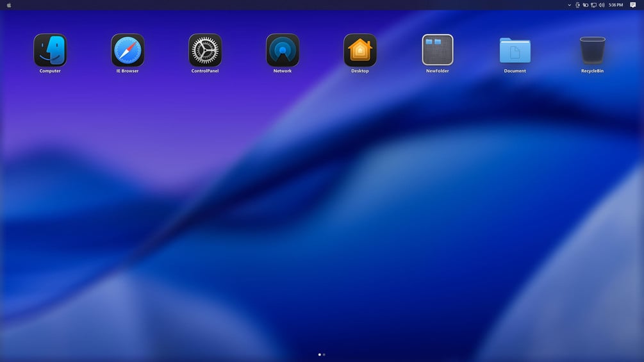Click the "IE Browser" label text
The image size is (644, 362).
click(x=128, y=71)
